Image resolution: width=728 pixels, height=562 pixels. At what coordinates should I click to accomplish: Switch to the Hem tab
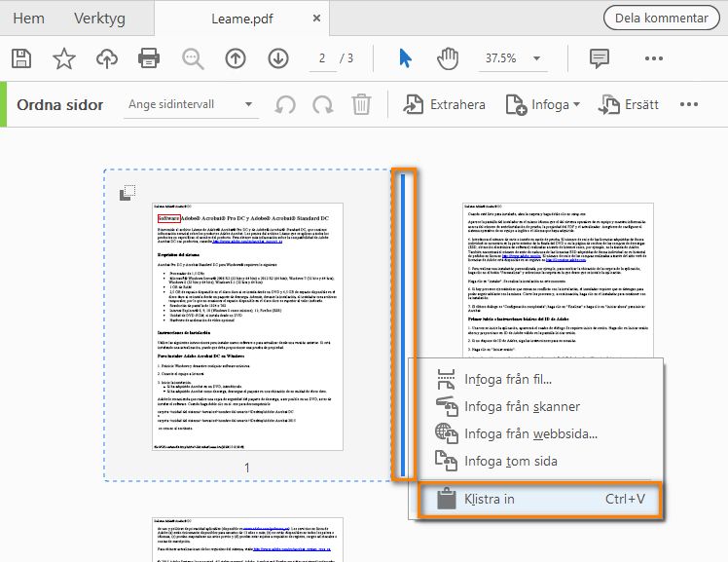click(x=29, y=19)
